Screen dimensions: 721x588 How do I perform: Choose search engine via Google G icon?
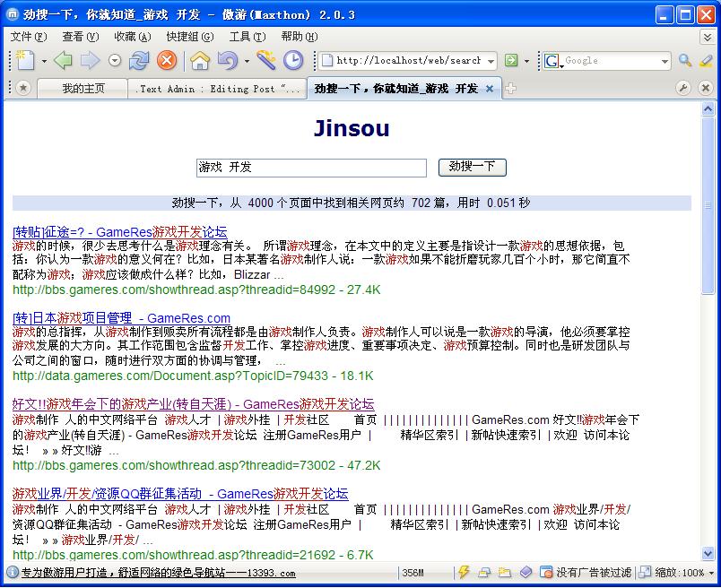[552, 61]
